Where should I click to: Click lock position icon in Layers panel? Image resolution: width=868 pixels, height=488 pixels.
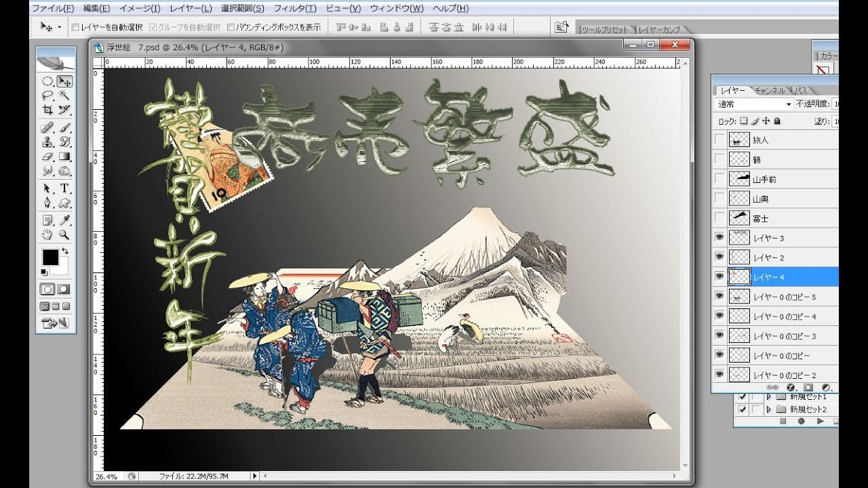766,121
